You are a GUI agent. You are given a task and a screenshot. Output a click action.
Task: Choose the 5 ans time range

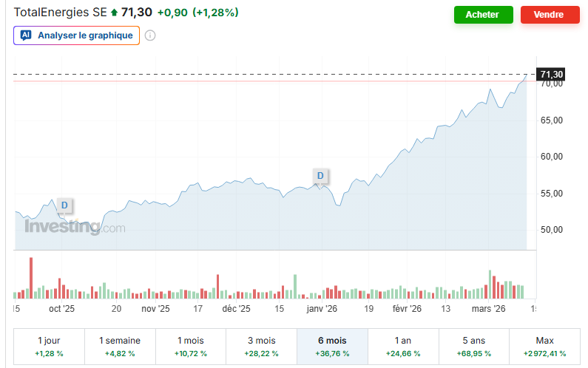pyautogui.click(x=473, y=346)
